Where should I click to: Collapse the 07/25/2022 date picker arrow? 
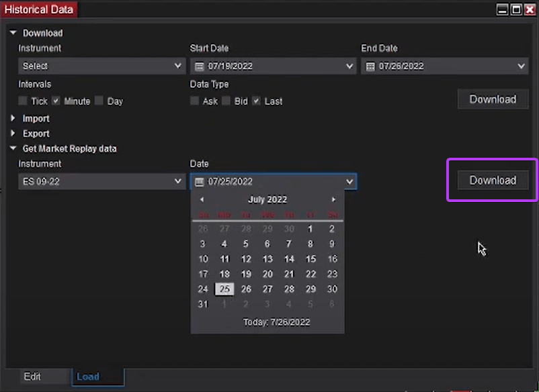[349, 181]
